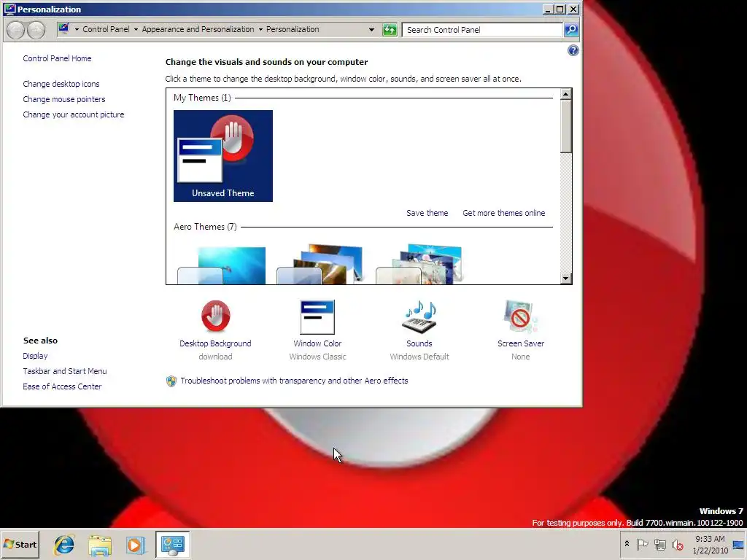Expand dropdown after Appearance and Personalization
Viewport: 747px width, 560px height.
260,29
